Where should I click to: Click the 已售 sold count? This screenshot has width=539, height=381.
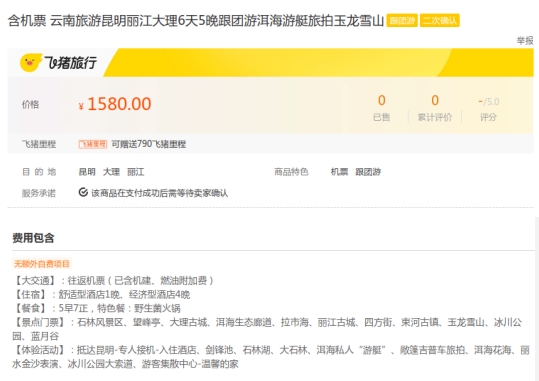[381, 108]
